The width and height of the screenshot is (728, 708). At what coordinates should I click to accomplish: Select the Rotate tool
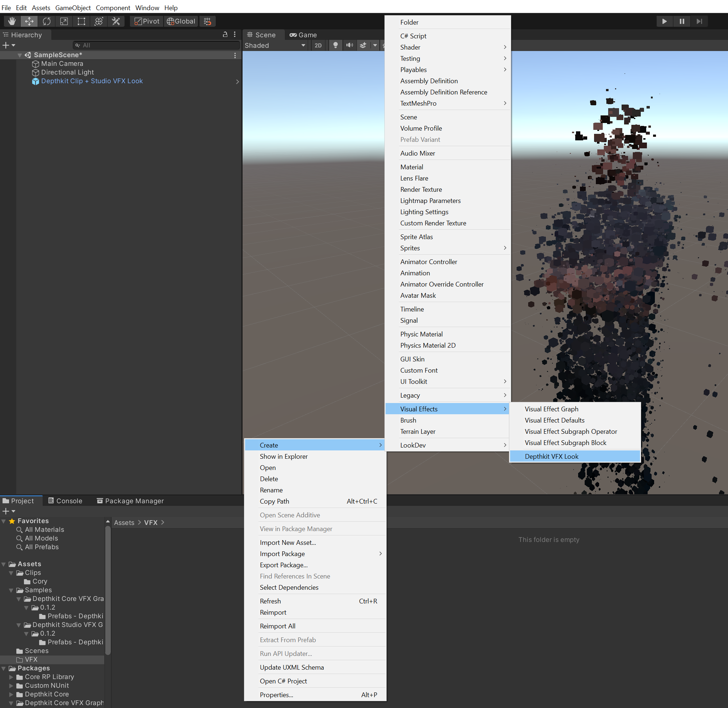(x=46, y=21)
